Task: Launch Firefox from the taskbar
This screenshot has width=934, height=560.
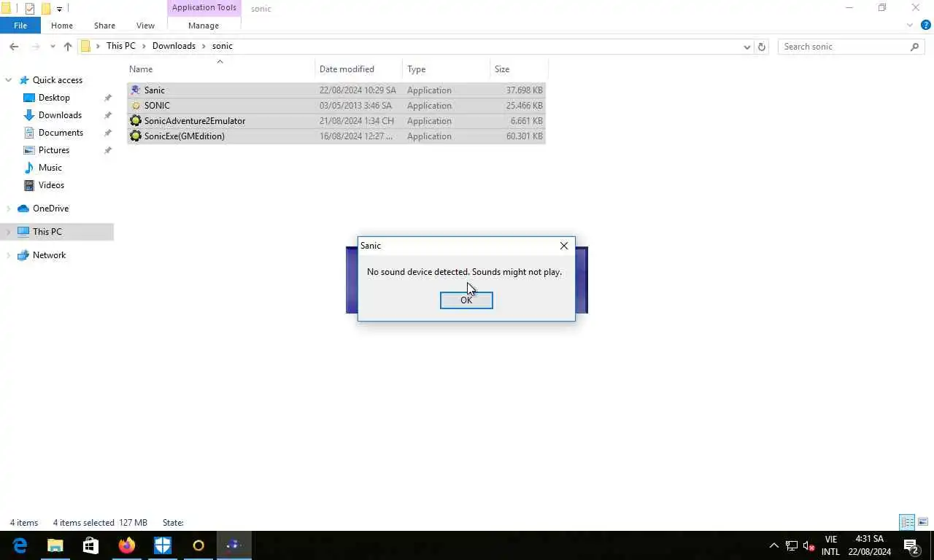Action: [x=126, y=545]
